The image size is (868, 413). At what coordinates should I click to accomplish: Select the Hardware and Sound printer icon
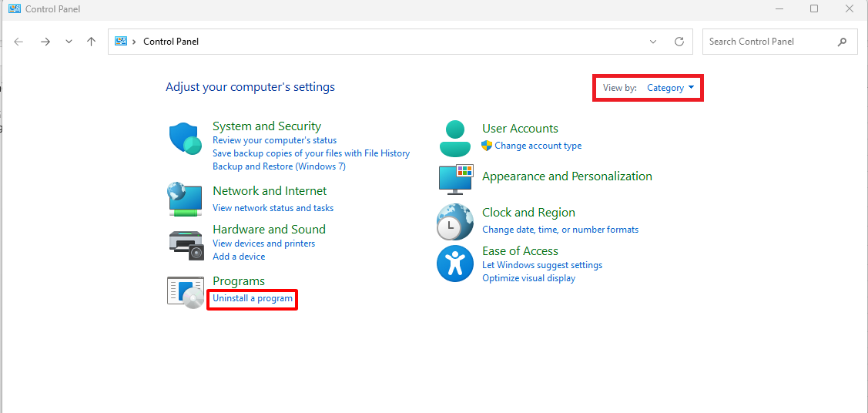[x=186, y=245]
